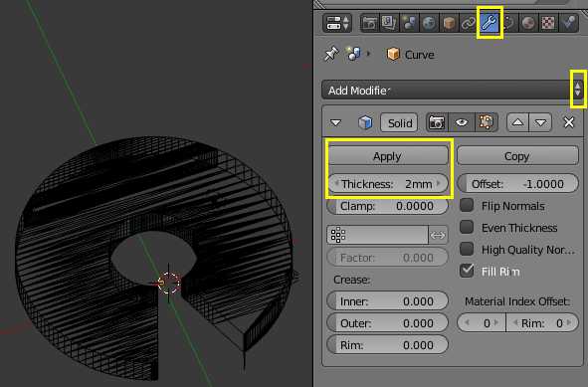Open the Scene properties tab
This screenshot has height=387, width=588.
coord(410,23)
